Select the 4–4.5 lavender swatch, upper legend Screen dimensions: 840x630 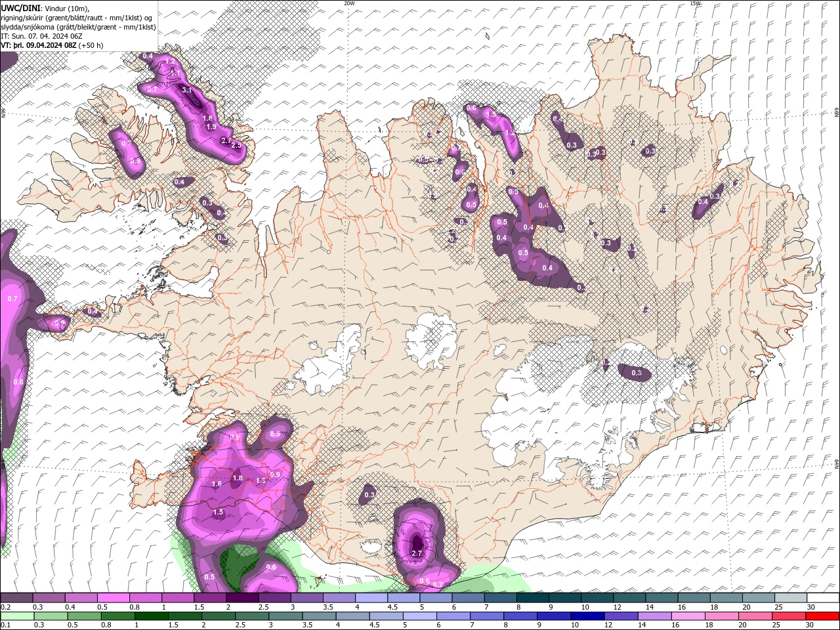click(x=371, y=597)
